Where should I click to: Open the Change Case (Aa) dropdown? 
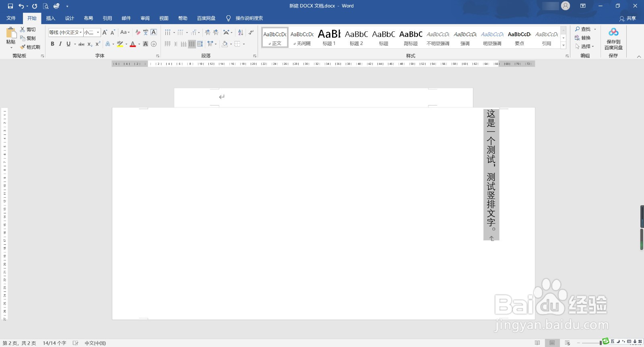click(x=125, y=32)
